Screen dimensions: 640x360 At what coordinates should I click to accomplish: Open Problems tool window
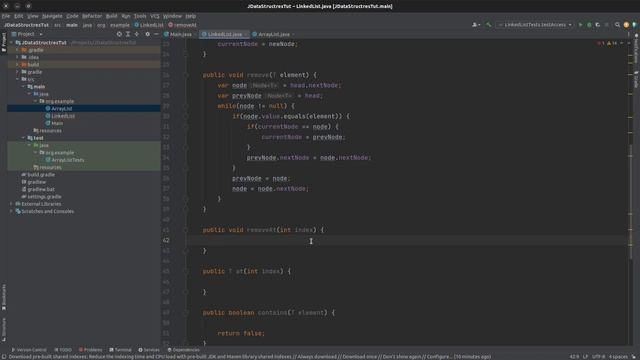pos(91,350)
